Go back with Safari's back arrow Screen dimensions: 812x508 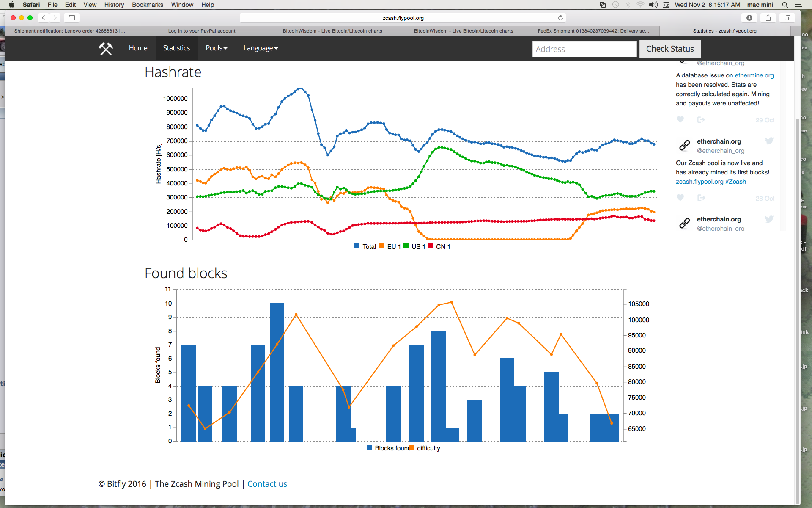[x=44, y=18]
